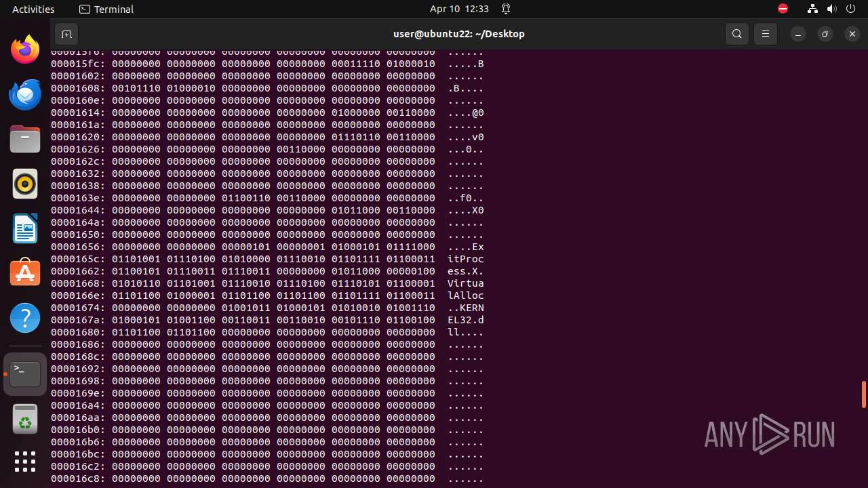Open the Help icon
This screenshot has width=868, height=488.
click(x=25, y=318)
